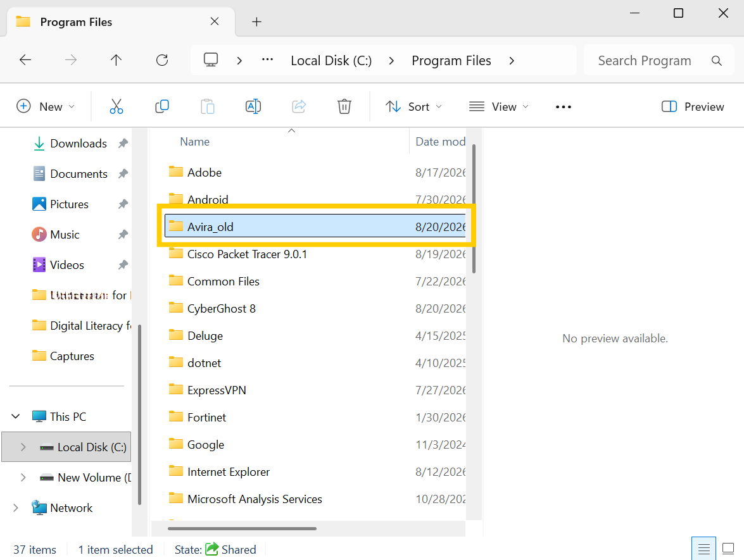
Task: Close the Program Files tab
Action: pos(215,22)
